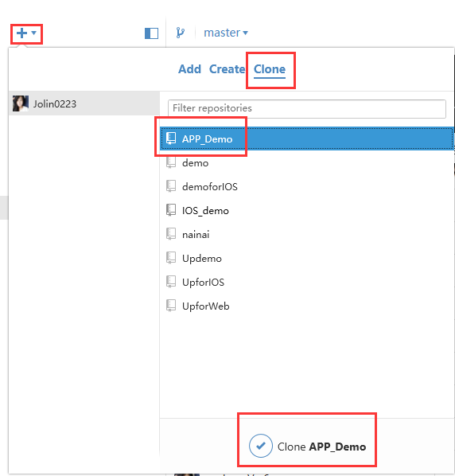Expand the master branch dropdown
Image resolution: width=455 pixels, height=476 pixels.
tap(226, 33)
